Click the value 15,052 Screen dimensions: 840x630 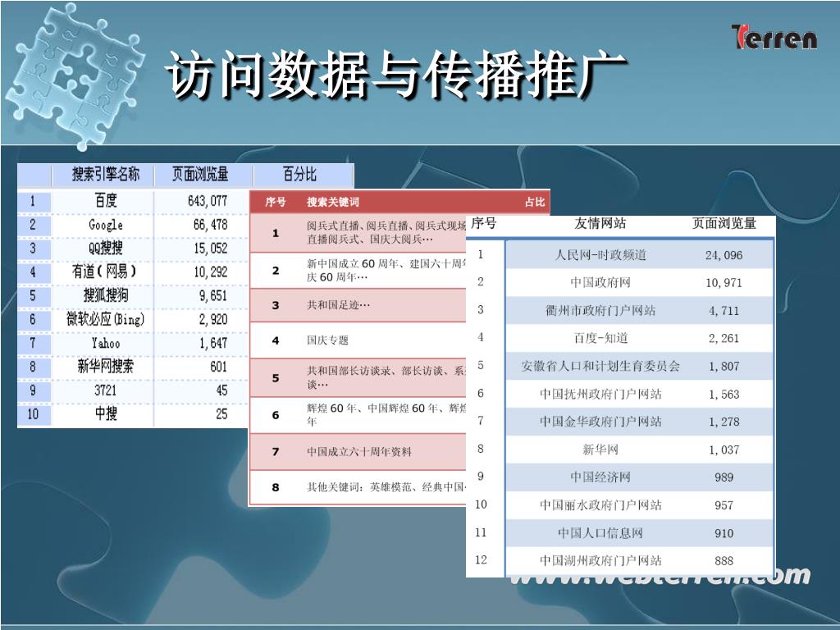[211, 248]
